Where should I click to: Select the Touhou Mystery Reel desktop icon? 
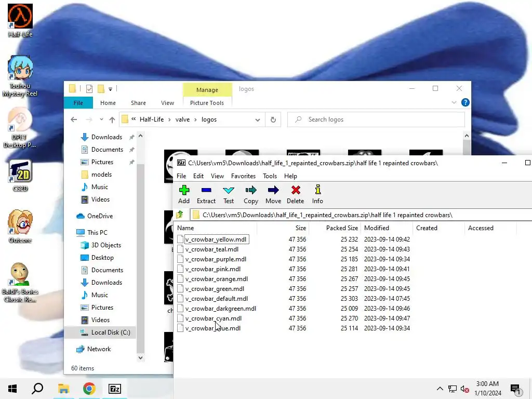click(20, 76)
